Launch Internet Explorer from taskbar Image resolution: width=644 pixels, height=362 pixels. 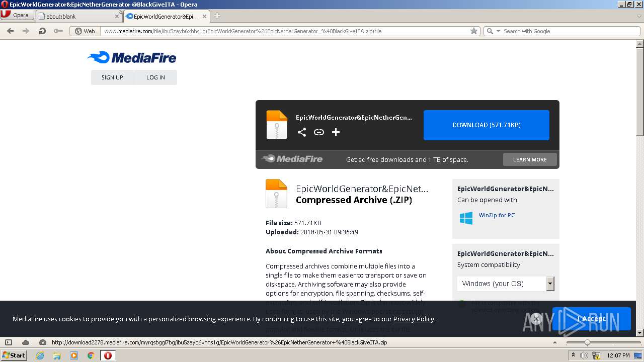[40, 355]
